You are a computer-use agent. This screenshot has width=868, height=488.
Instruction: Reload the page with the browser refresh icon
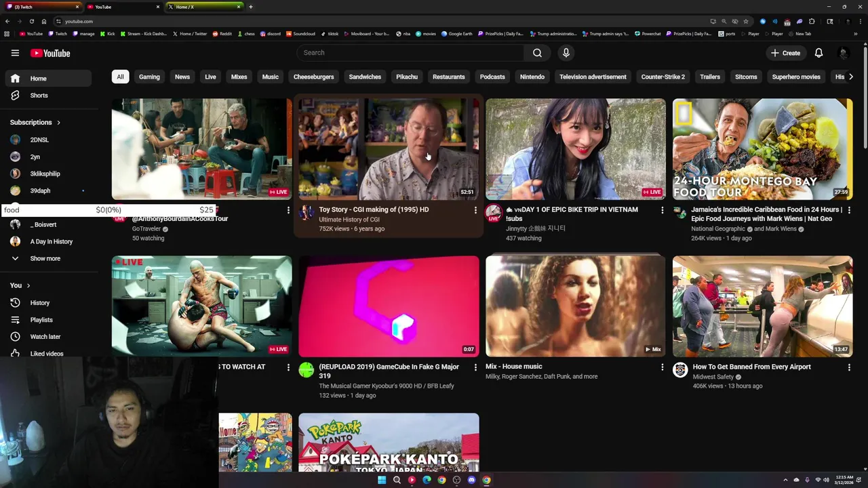[31, 21]
